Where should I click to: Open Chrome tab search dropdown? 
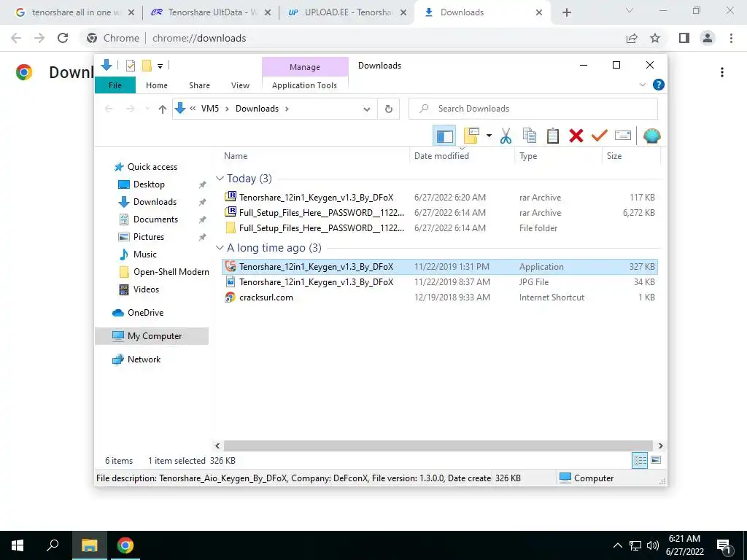[630, 10]
